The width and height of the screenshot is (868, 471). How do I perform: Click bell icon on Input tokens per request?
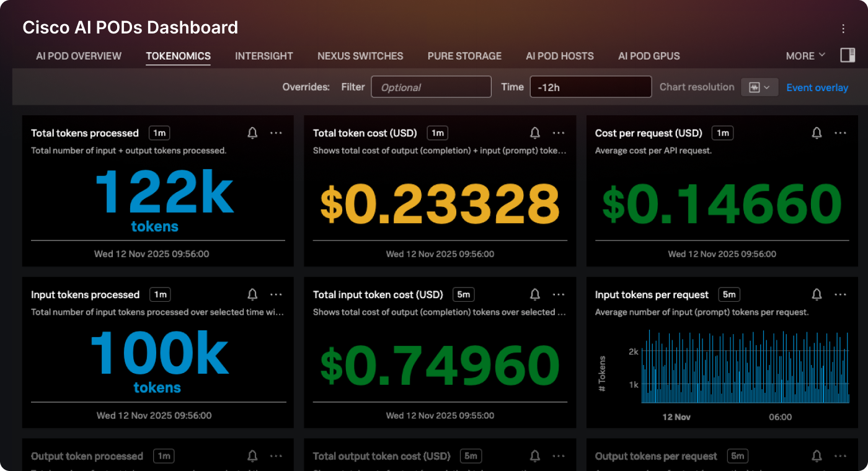click(817, 294)
